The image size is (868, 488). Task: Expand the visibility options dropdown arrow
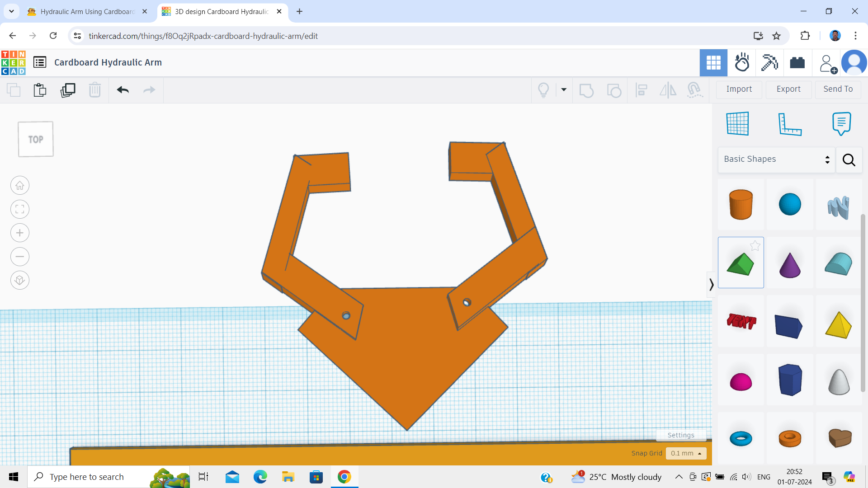pyautogui.click(x=564, y=89)
